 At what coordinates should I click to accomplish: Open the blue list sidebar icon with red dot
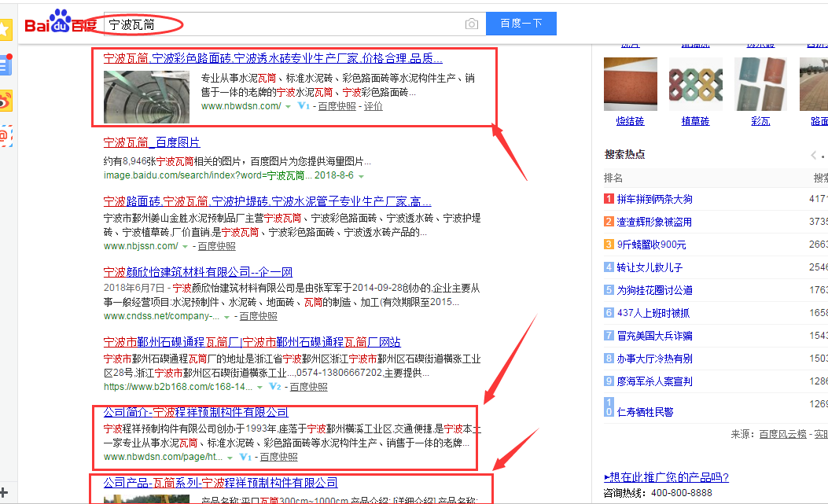(6, 65)
